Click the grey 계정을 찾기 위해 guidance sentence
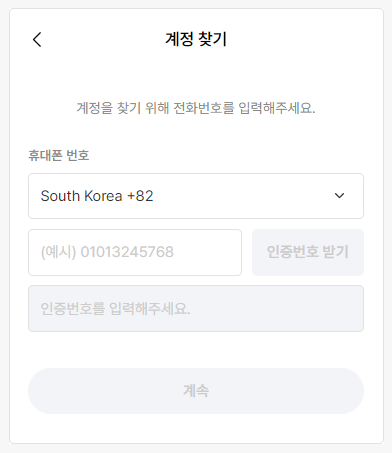This screenshot has width=392, height=453. point(196,108)
